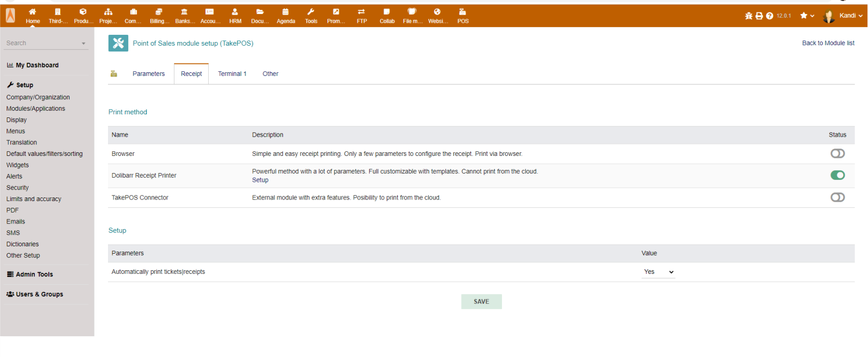Click the SAVE button
The width and height of the screenshot is (868, 357).
481,301
